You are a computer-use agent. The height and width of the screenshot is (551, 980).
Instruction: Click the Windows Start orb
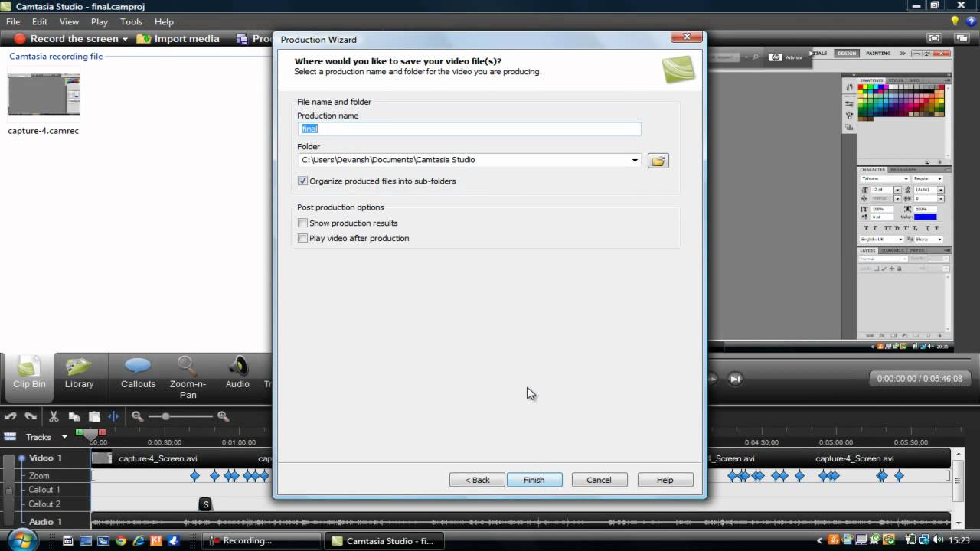click(x=22, y=539)
